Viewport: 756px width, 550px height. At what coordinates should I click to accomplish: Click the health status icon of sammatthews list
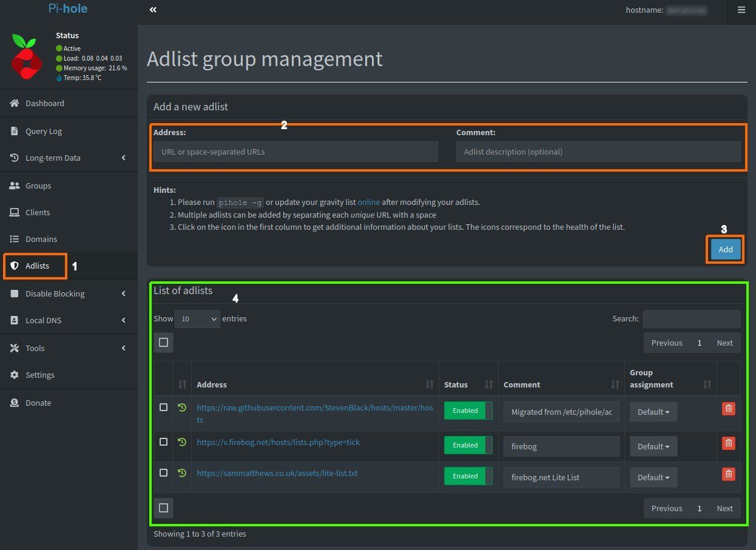[182, 473]
